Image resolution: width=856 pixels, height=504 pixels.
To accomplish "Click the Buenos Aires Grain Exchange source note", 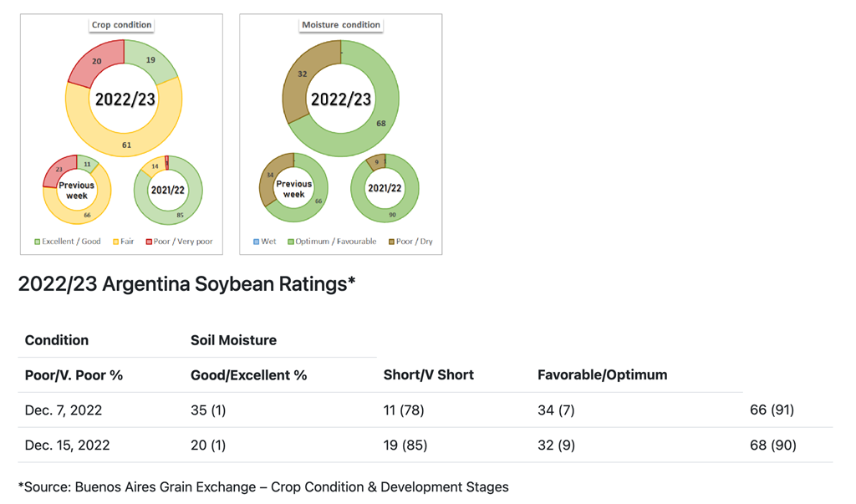I will point(263,486).
